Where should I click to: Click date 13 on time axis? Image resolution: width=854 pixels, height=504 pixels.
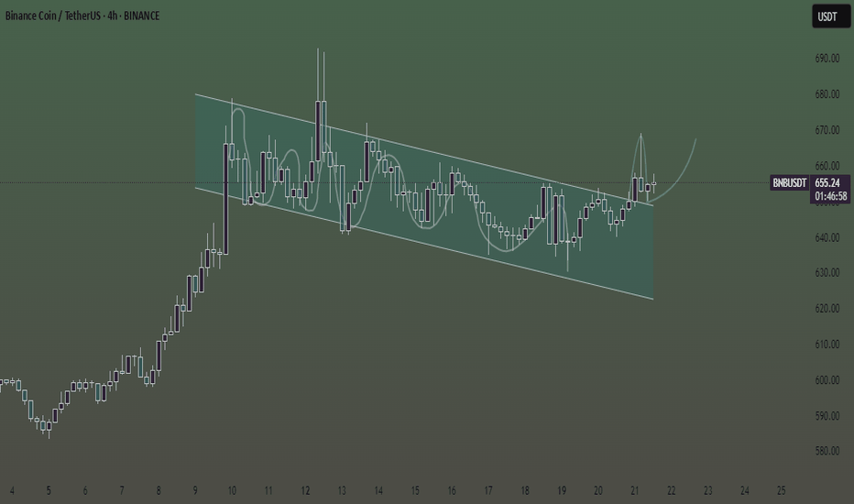(342, 491)
